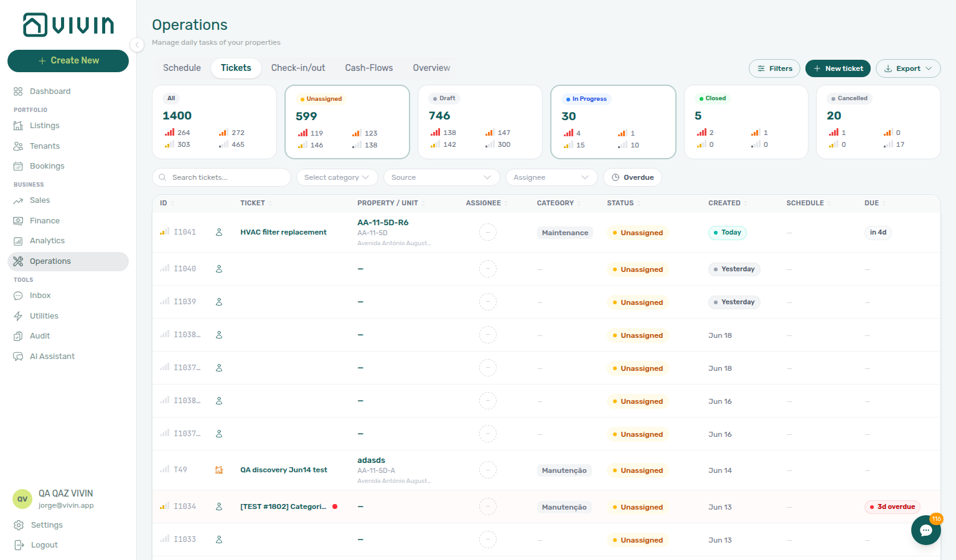Open the Analytics section

tap(47, 241)
